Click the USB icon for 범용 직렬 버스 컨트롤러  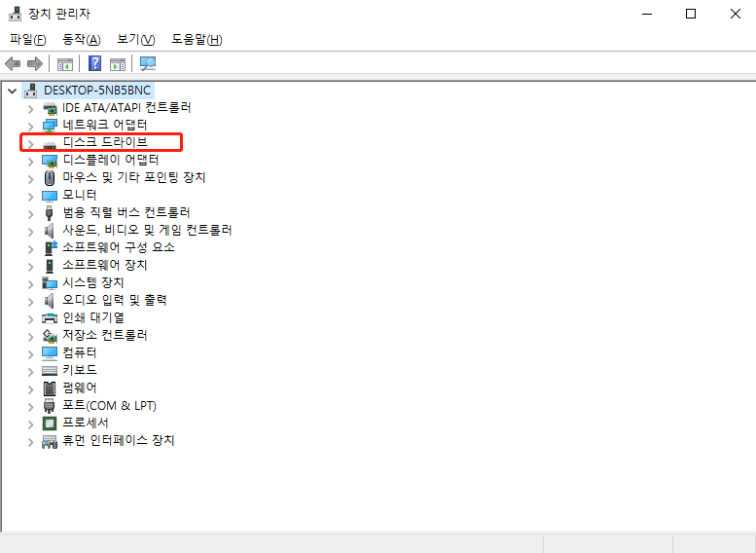pos(49,213)
